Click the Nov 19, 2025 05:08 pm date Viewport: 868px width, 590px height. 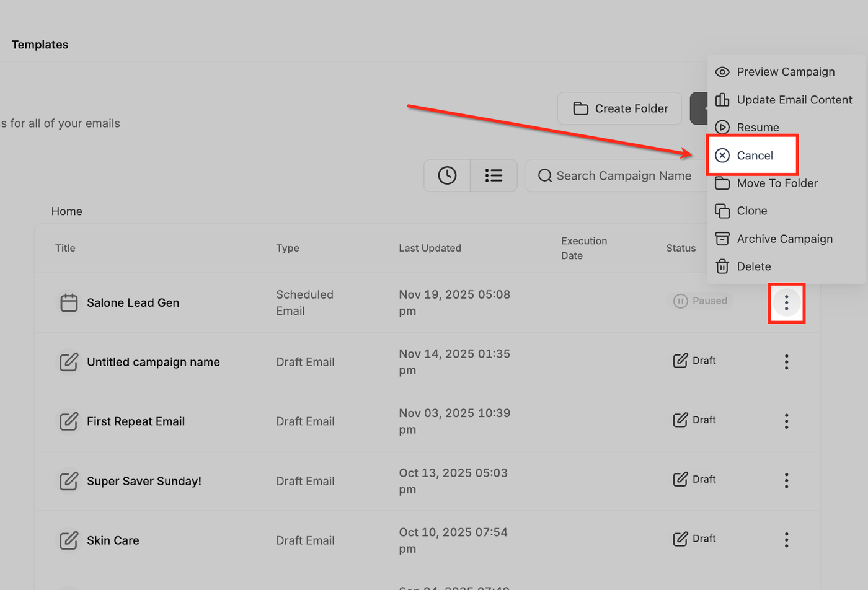point(454,302)
